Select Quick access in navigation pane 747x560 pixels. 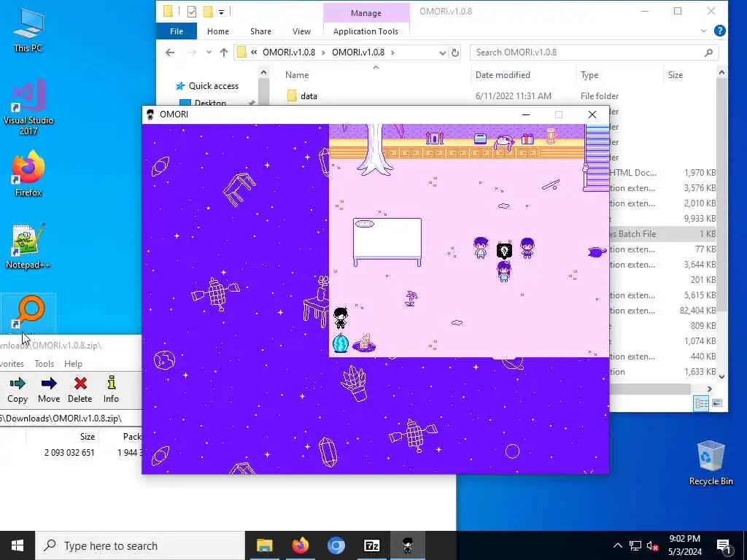pos(214,86)
